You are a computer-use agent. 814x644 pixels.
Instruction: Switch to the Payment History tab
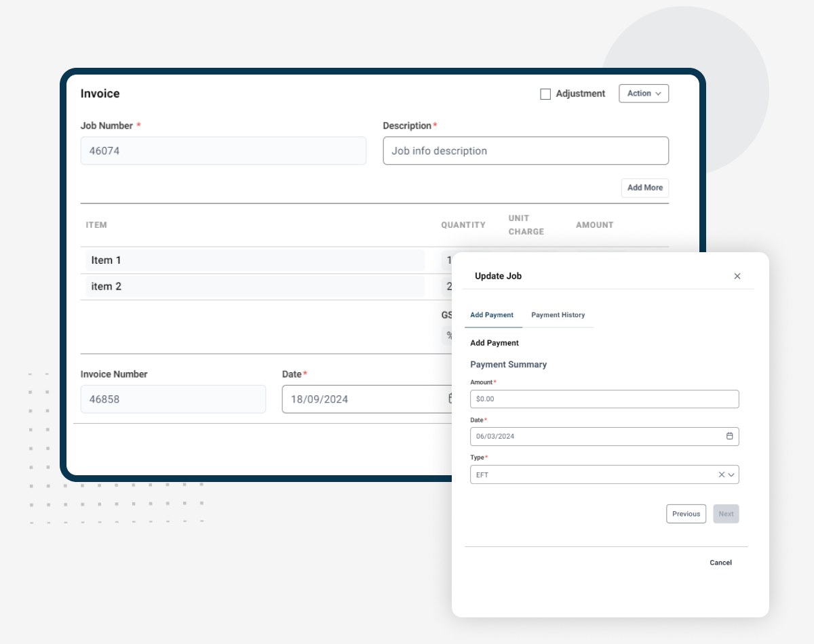pos(558,315)
